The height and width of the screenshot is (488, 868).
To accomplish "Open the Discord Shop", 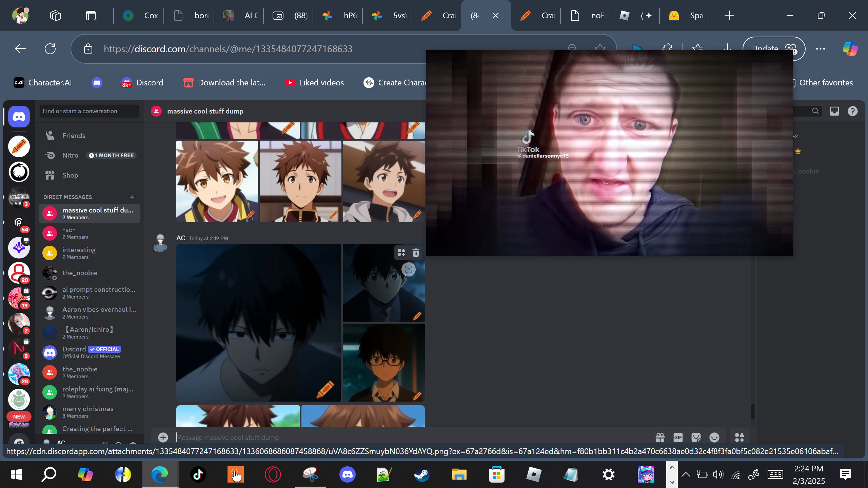I will click(90, 175).
